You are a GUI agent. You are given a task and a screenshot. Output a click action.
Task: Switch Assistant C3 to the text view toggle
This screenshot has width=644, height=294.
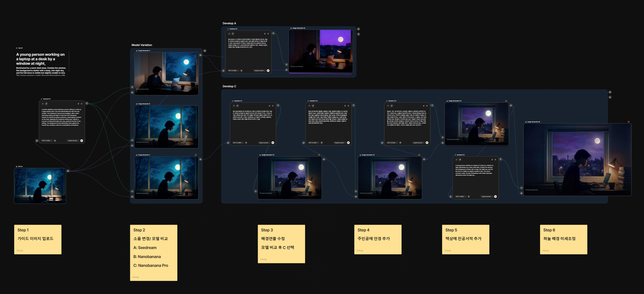coord(309,106)
